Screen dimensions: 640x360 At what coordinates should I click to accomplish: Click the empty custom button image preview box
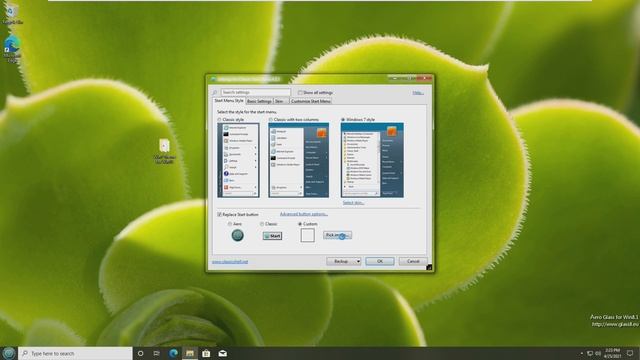click(307, 235)
